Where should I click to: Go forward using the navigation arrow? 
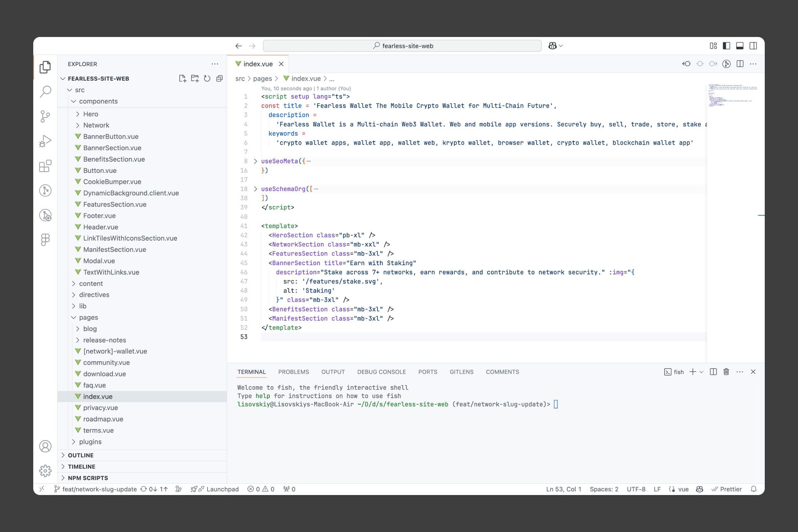252,46
